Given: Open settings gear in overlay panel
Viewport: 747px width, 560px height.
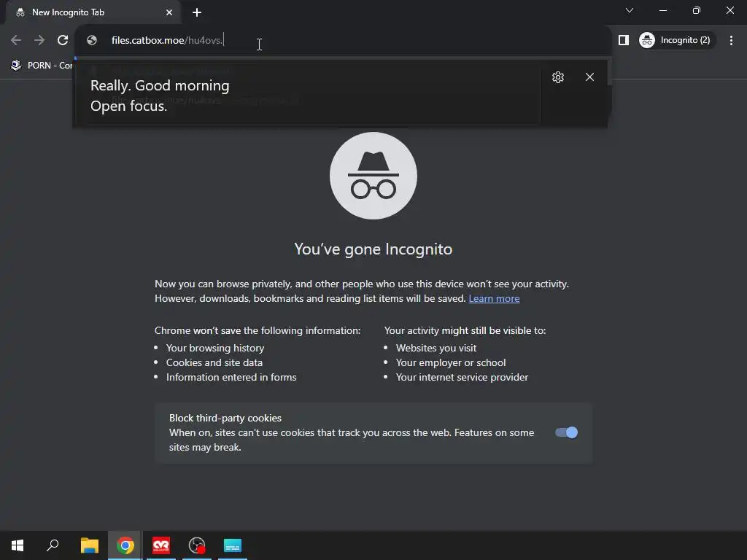Looking at the screenshot, I should tap(558, 77).
